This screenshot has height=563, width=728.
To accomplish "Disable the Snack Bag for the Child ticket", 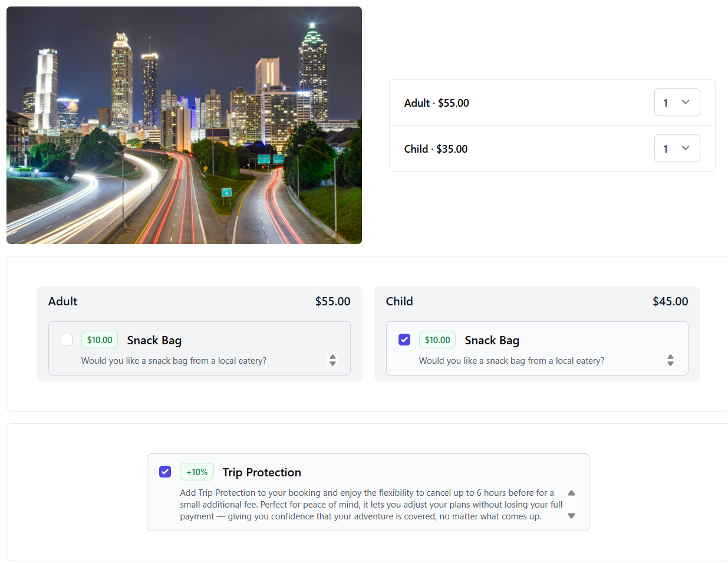I will (404, 340).
